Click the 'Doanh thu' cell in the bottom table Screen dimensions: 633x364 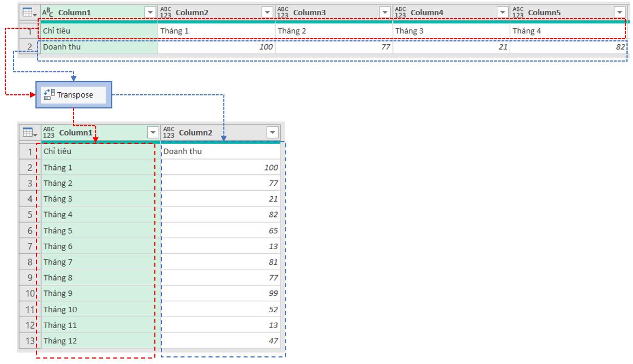click(220, 151)
